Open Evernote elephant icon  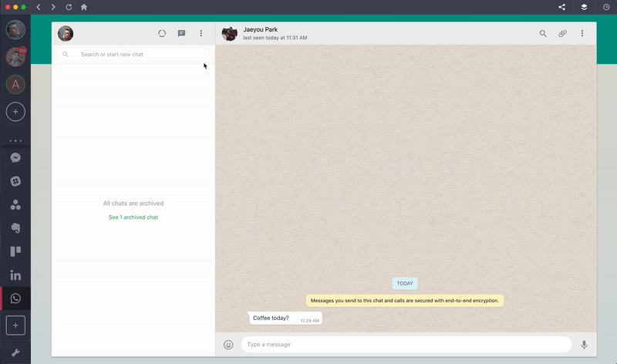click(x=15, y=228)
